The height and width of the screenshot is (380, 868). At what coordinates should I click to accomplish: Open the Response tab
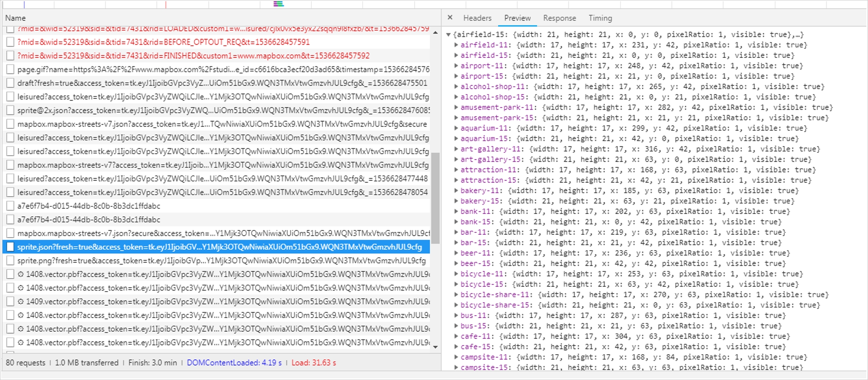click(559, 18)
